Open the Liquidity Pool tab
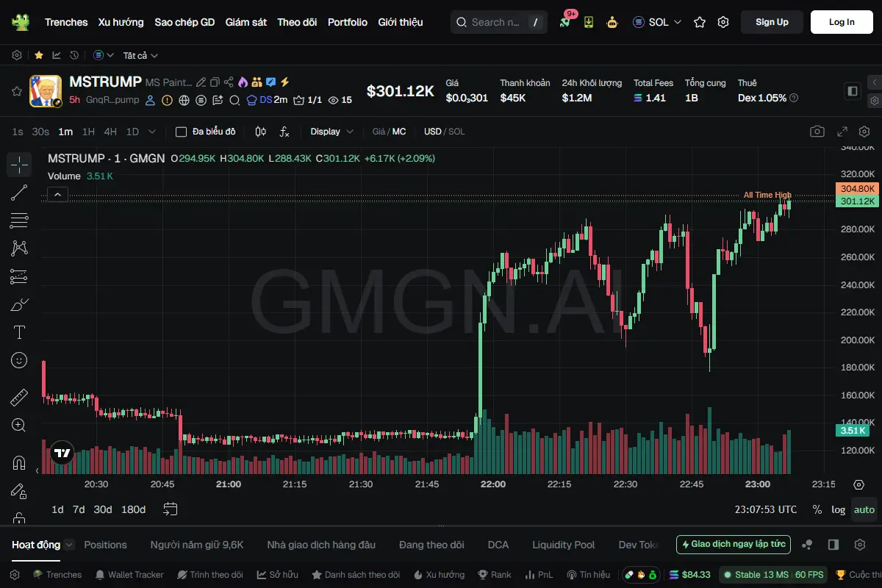The width and height of the screenshot is (882, 588). 564,545
